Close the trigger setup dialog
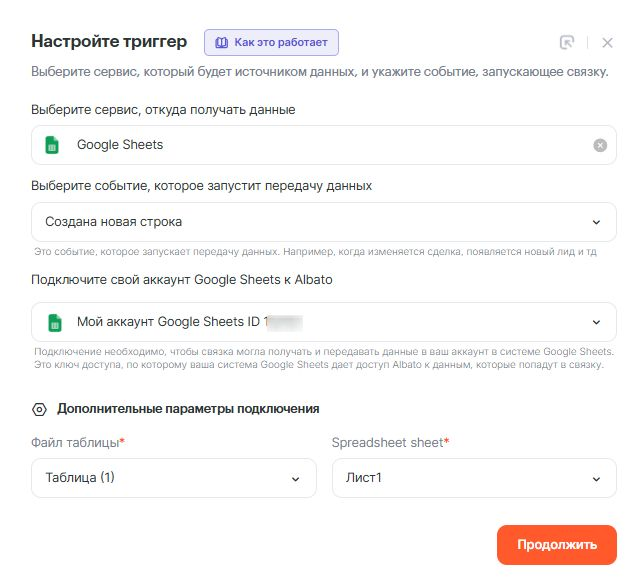 pyautogui.click(x=607, y=42)
